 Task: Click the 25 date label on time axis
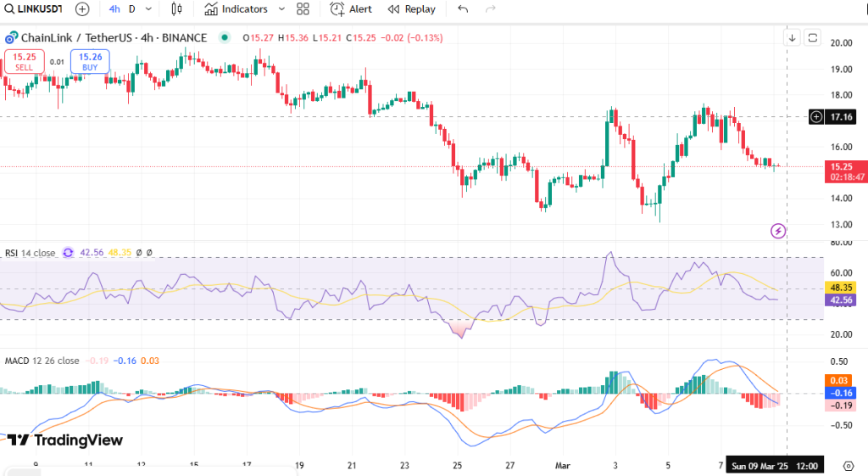click(457, 466)
